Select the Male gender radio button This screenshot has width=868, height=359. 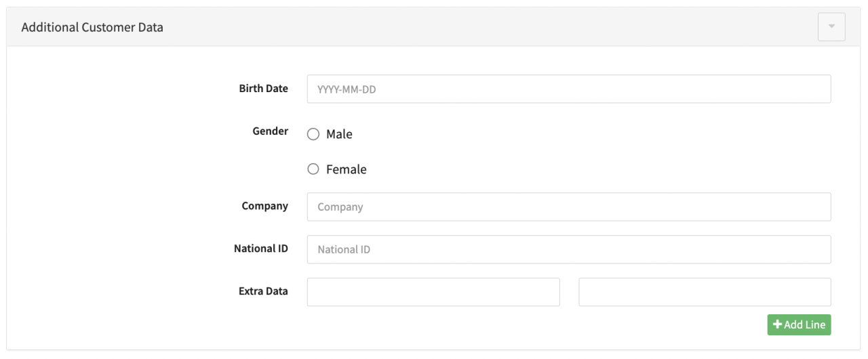(313, 134)
